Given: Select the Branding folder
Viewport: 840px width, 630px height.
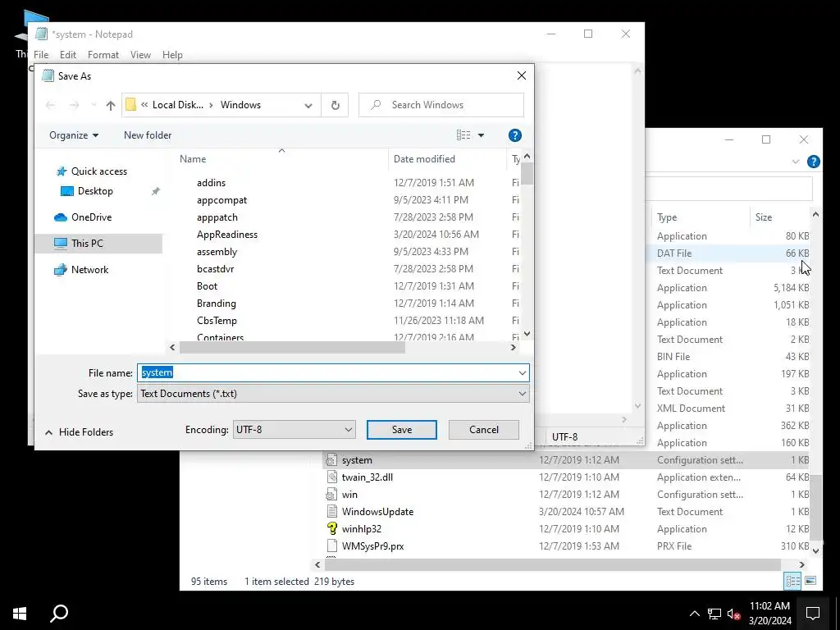Looking at the screenshot, I should tap(217, 304).
